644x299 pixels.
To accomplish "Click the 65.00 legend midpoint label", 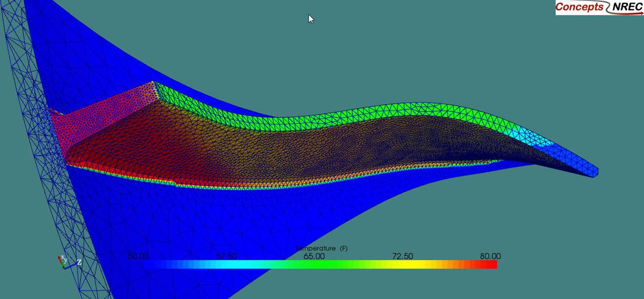I will pyautogui.click(x=314, y=256).
